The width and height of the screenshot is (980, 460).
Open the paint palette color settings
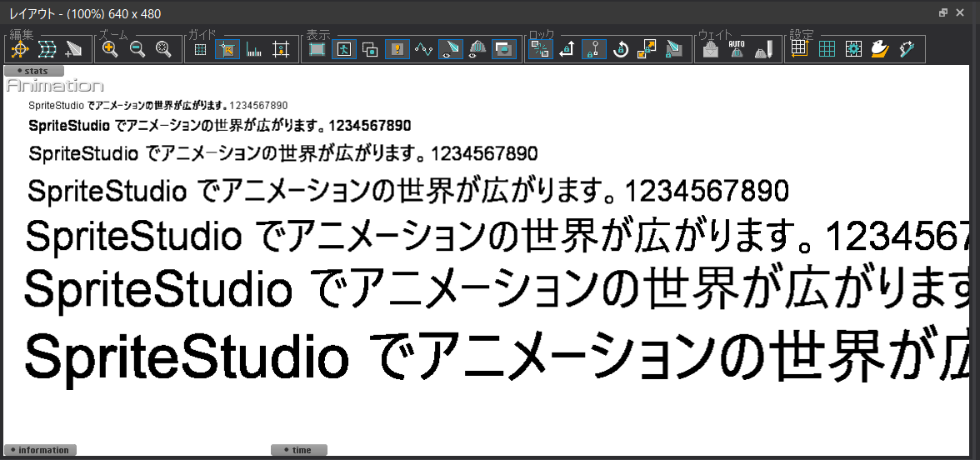(x=880, y=48)
